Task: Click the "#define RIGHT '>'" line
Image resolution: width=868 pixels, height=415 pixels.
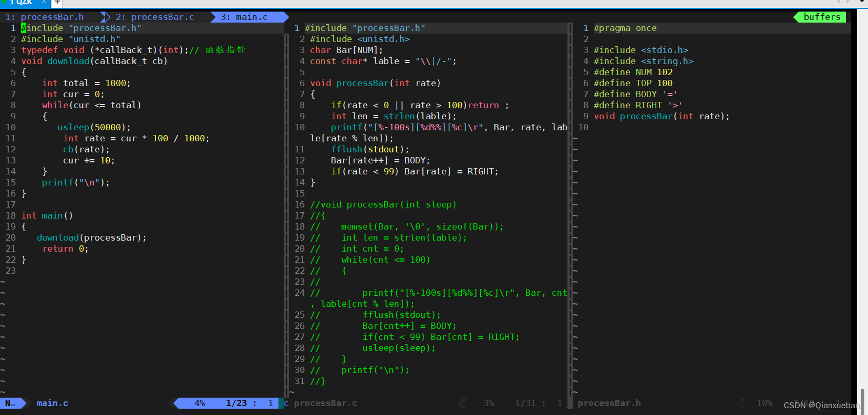Action: pyautogui.click(x=638, y=105)
